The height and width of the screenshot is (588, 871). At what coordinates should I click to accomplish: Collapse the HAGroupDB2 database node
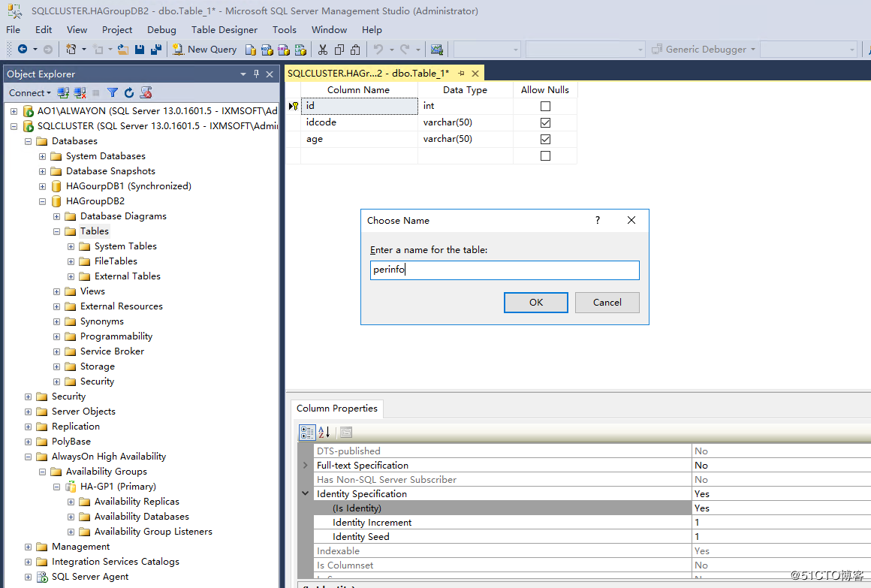pyautogui.click(x=43, y=201)
